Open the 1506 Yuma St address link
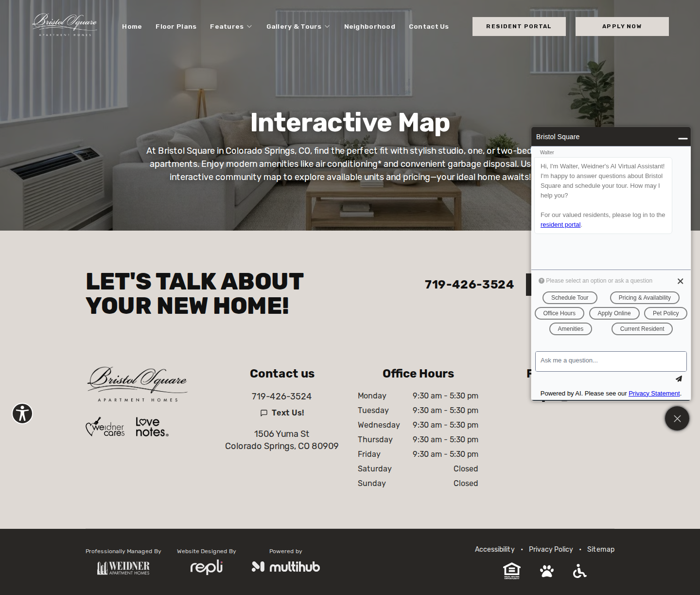The height and width of the screenshot is (595, 700). 281,440
